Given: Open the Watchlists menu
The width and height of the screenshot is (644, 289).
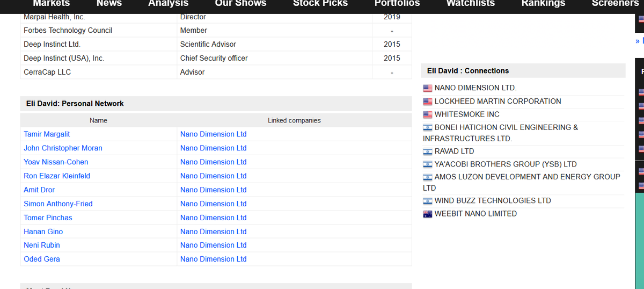Looking at the screenshot, I should tap(471, 4).
